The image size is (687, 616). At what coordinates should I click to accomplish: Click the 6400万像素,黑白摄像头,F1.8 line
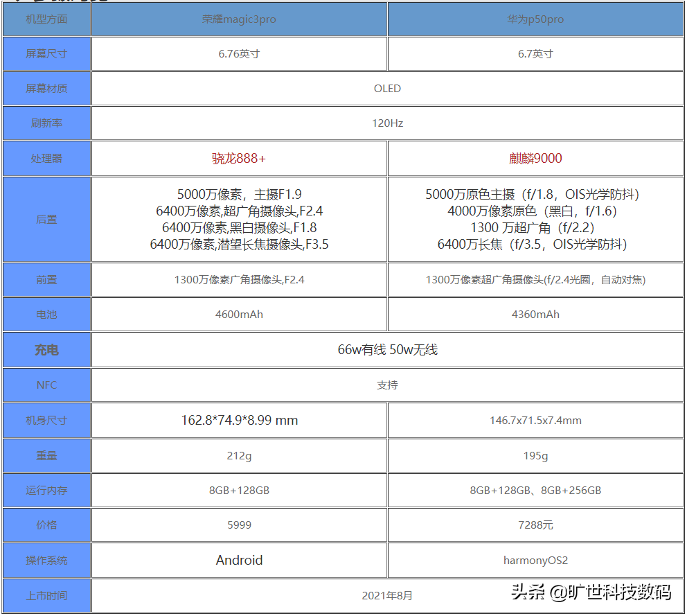click(239, 227)
